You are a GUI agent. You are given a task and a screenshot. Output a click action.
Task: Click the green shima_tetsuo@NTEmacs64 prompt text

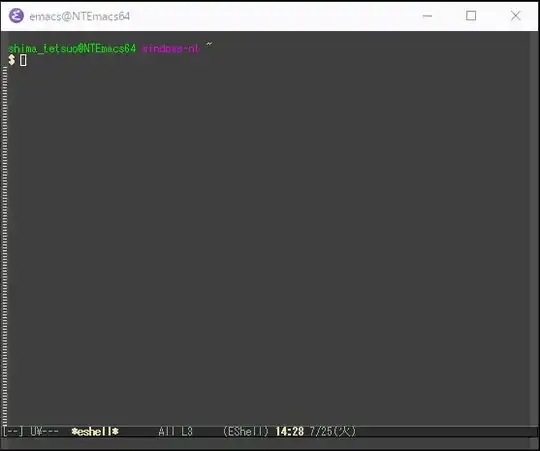point(72,49)
